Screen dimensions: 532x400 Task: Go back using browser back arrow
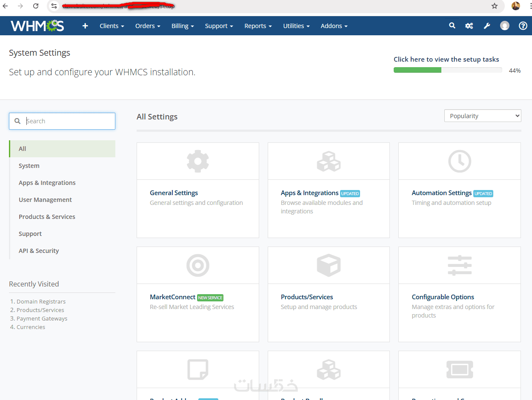pos(5,6)
